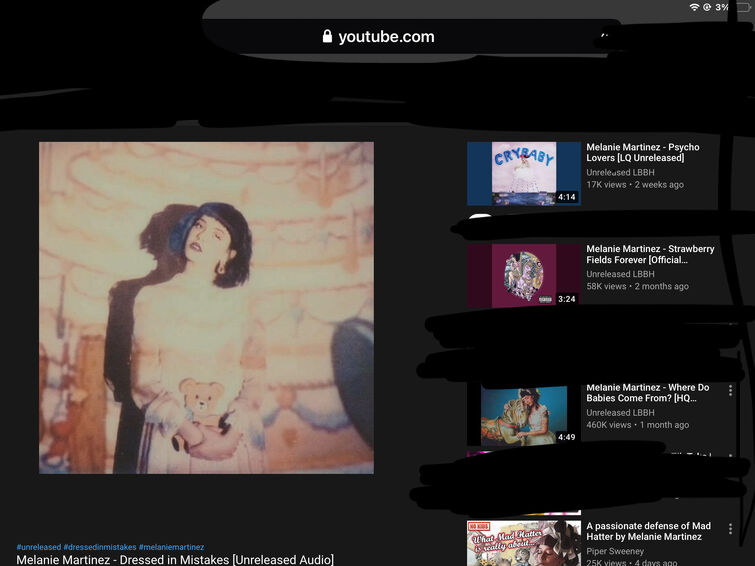This screenshot has width=755, height=566.
Task: Click '17K views · 2 weeks ago' text
Action: coord(635,184)
